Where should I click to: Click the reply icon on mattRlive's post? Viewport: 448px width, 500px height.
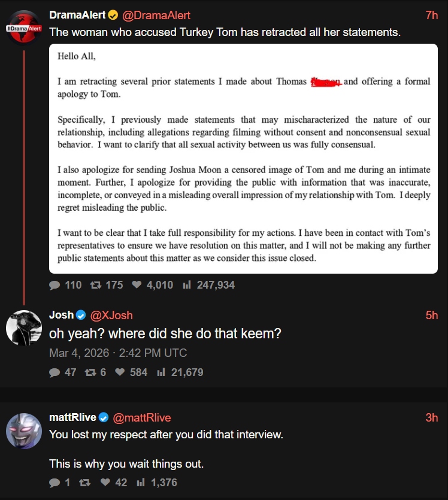[55, 482]
